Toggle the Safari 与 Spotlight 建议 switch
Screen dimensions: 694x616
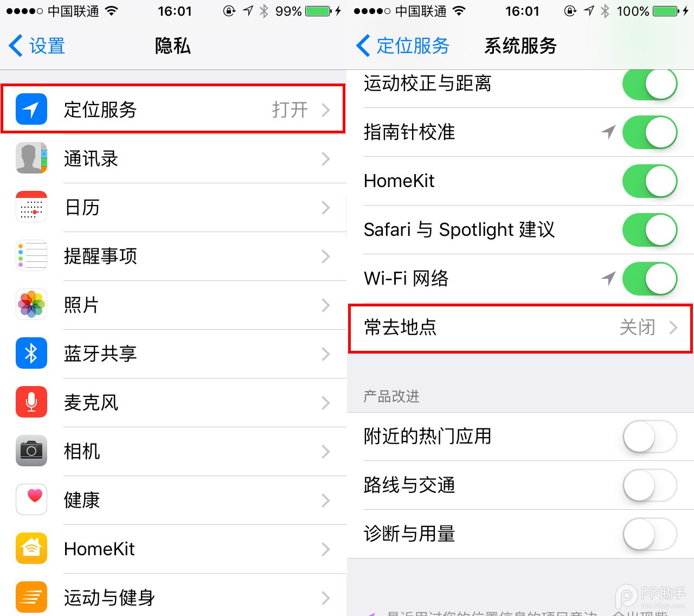(650, 230)
